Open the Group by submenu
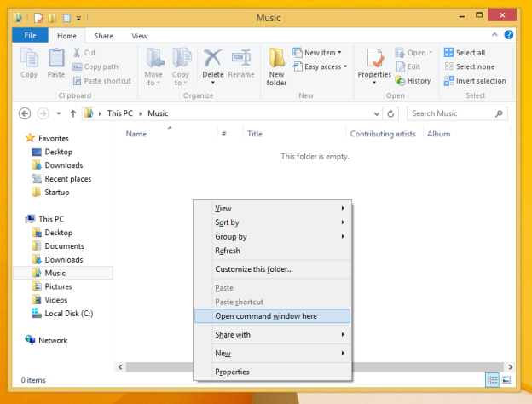 [272, 236]
